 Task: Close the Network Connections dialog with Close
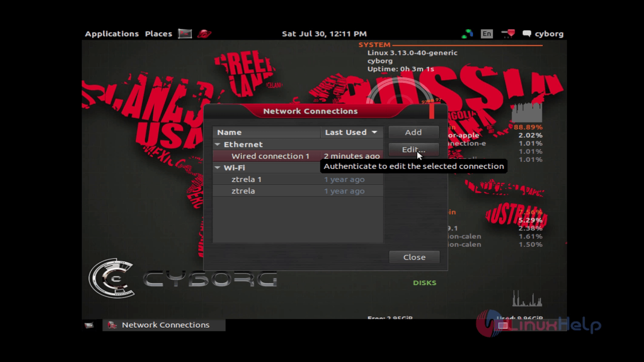click(x=415, y=257)
